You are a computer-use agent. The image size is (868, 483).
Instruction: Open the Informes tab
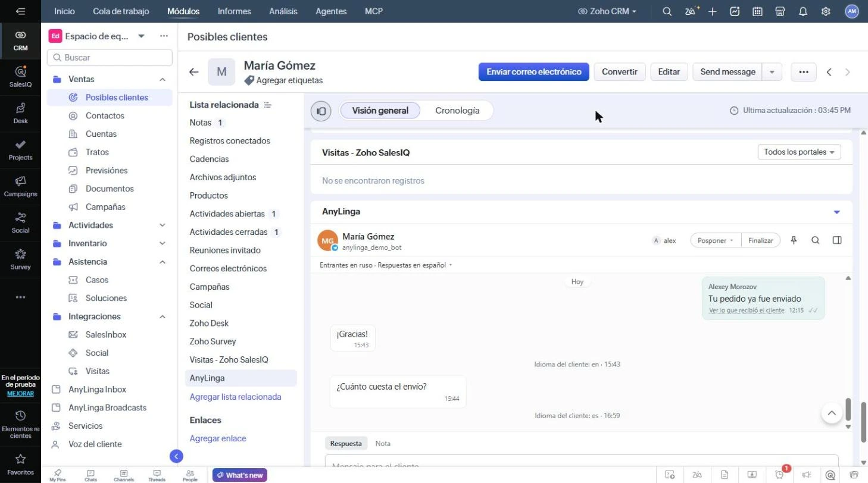234,11
